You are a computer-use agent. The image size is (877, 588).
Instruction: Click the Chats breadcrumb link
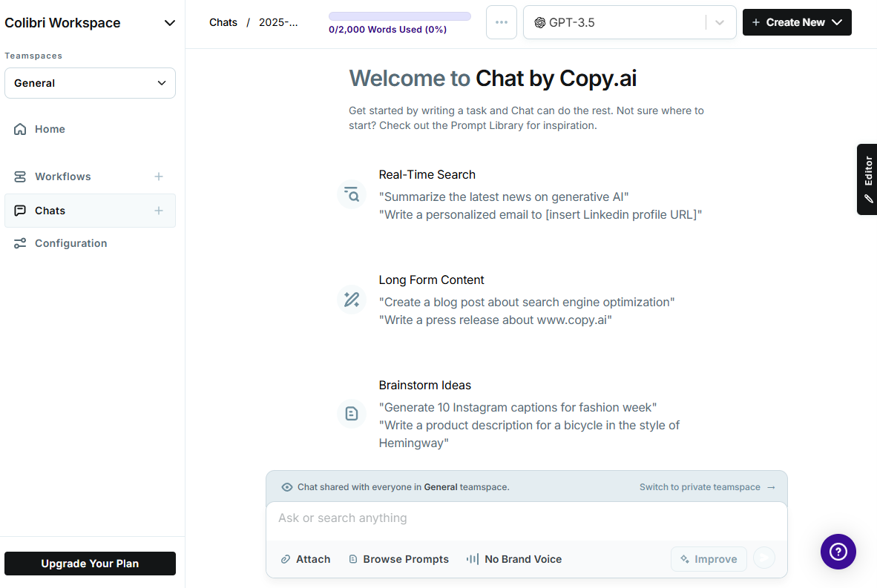pyautogui.click(x=223, y=22)
